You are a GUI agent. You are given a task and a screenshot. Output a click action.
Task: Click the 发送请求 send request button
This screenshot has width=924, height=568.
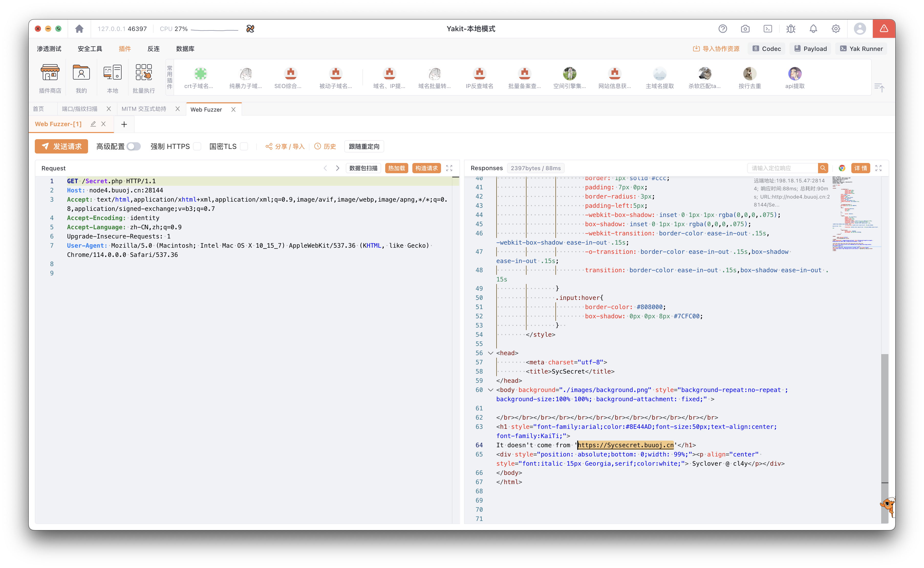(62, 147)
